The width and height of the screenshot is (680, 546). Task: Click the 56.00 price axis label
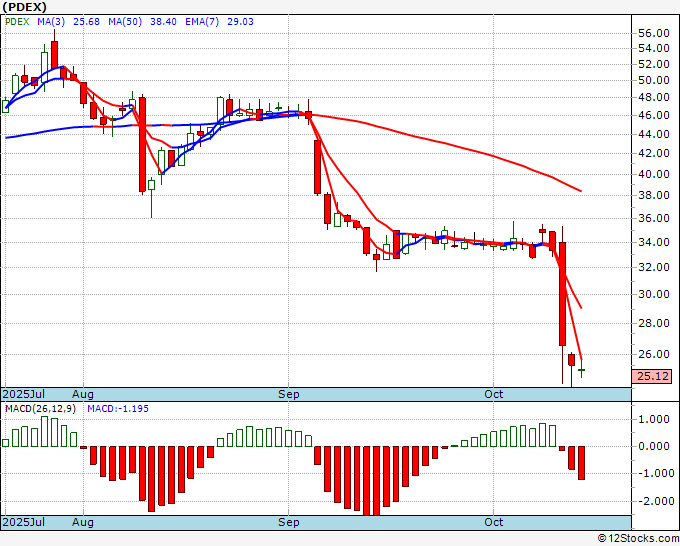pos(654,33)
